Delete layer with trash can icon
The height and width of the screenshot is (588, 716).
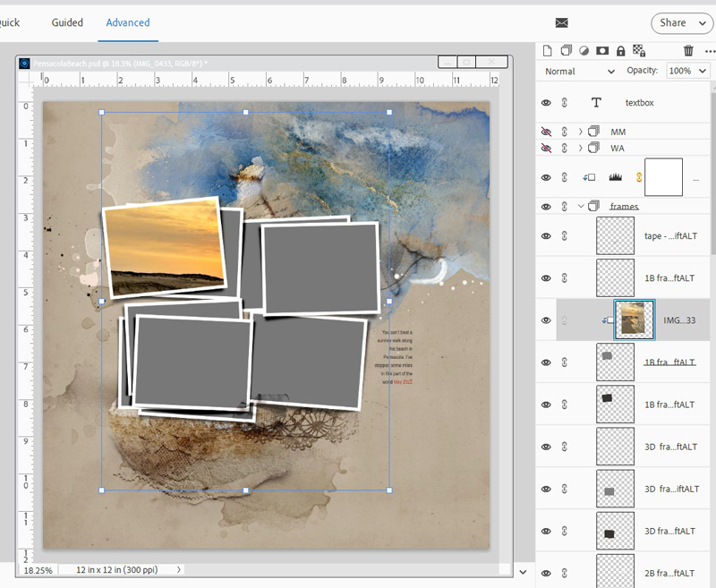click(x=688, y=51)
